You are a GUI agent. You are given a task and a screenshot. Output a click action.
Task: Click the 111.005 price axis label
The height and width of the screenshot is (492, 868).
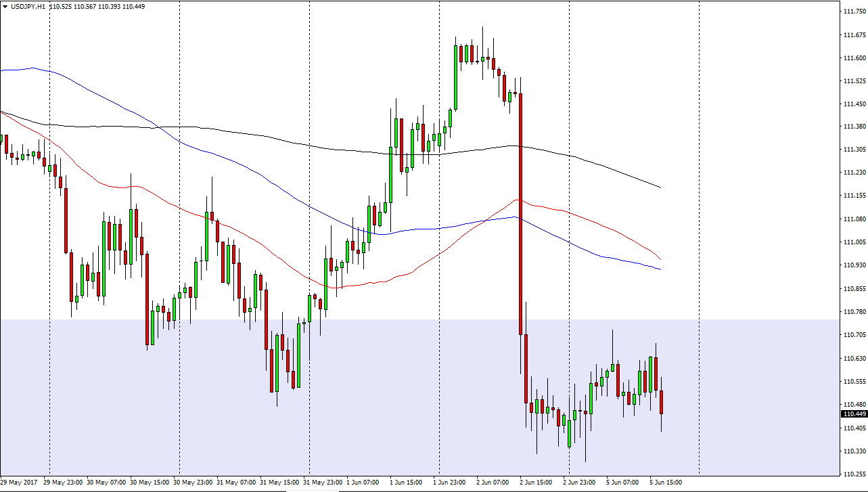click(x=853, y=242)
